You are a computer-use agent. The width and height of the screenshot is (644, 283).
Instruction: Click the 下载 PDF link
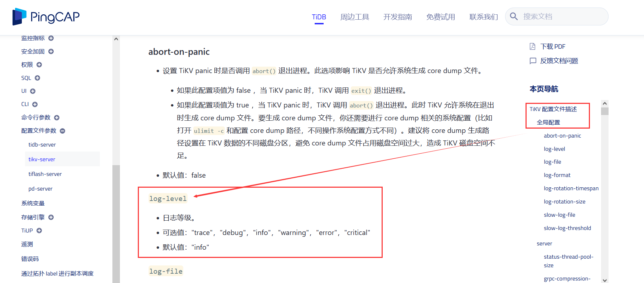553,47
